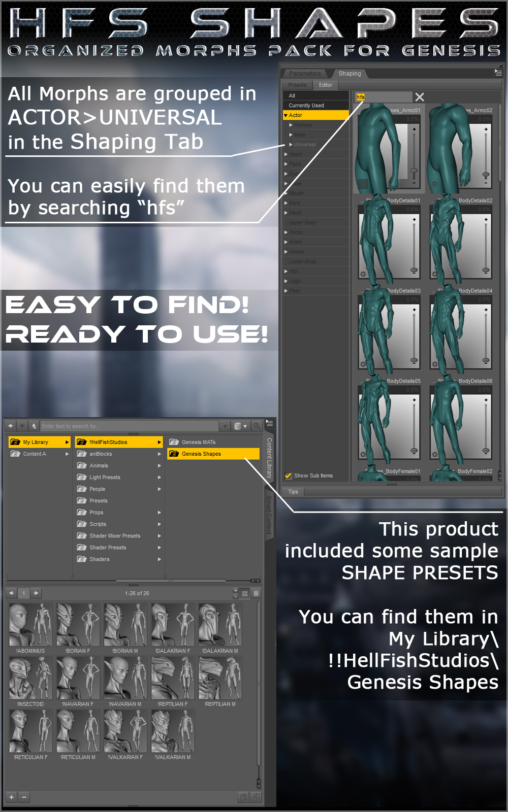Image resolution: width=508 pixels, height=812 pixels.
Task: Switch results to list view
Action: [256, 593]
